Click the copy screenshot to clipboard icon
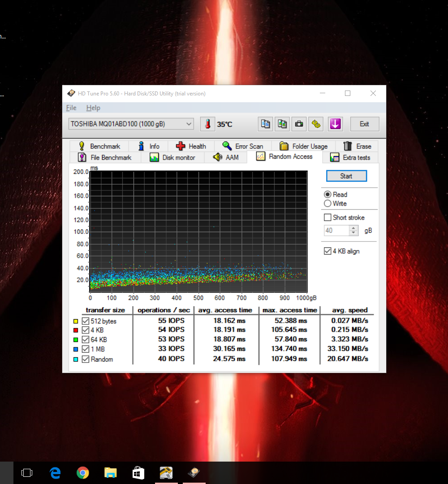 pos(282,124)
